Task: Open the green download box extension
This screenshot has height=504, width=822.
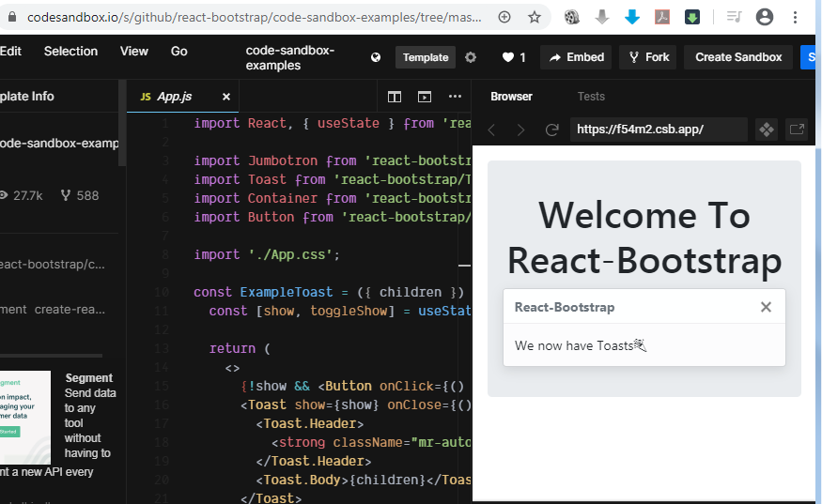Action: click(692, 17)
